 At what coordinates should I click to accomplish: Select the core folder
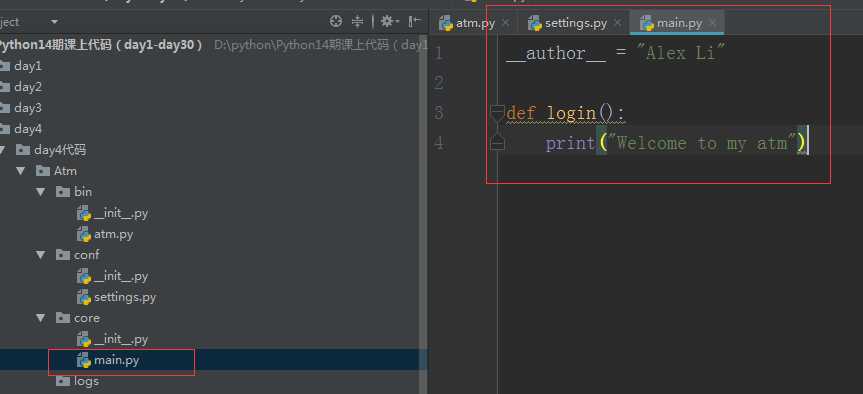(x=87, y=318)
